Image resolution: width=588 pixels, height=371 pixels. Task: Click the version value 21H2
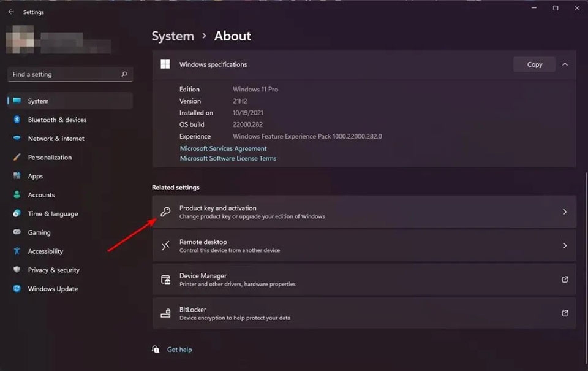click(240, 101)
